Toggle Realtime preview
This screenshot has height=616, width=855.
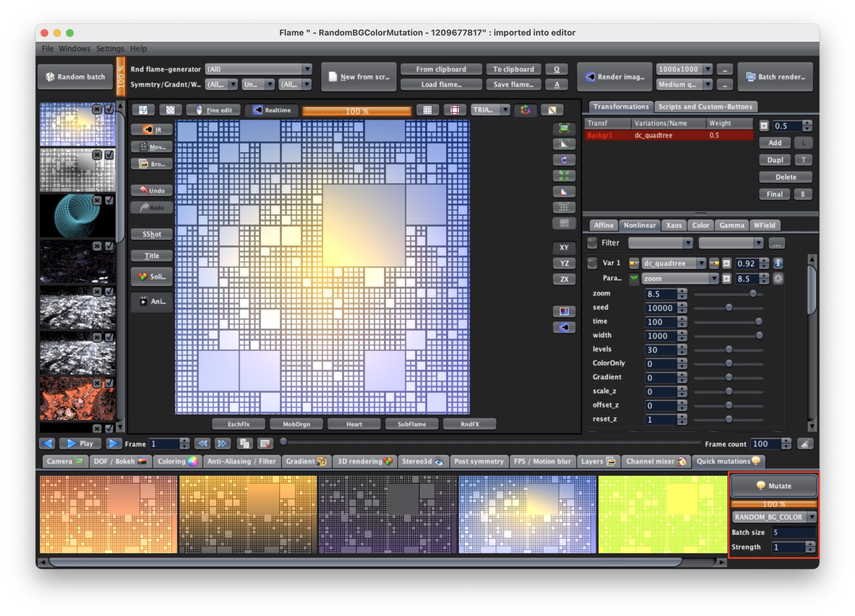point(272,110)
